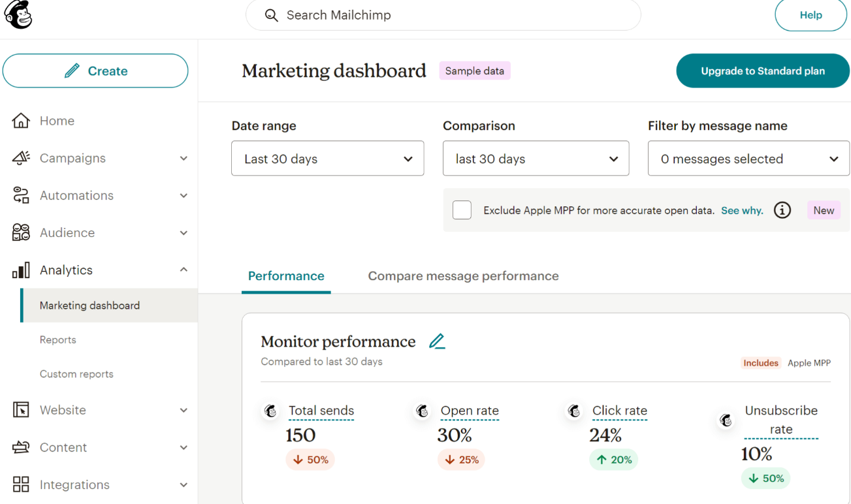Click Freddie icon beside Total sends
The width and height of the screenshot is (851, 504).
pyautogui.click(x=270, y=411)
